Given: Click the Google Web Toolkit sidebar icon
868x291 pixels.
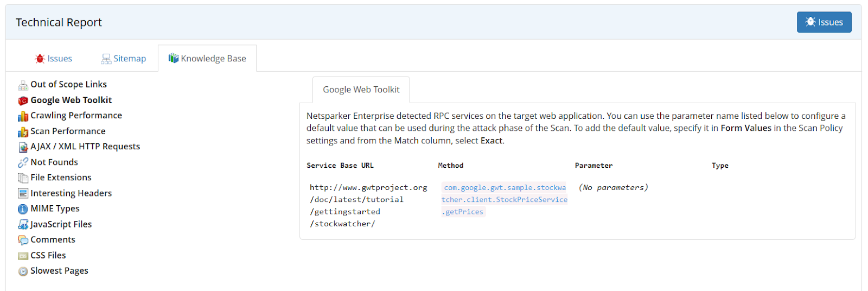Looking at the screenshot, I should tap(23, 100).
